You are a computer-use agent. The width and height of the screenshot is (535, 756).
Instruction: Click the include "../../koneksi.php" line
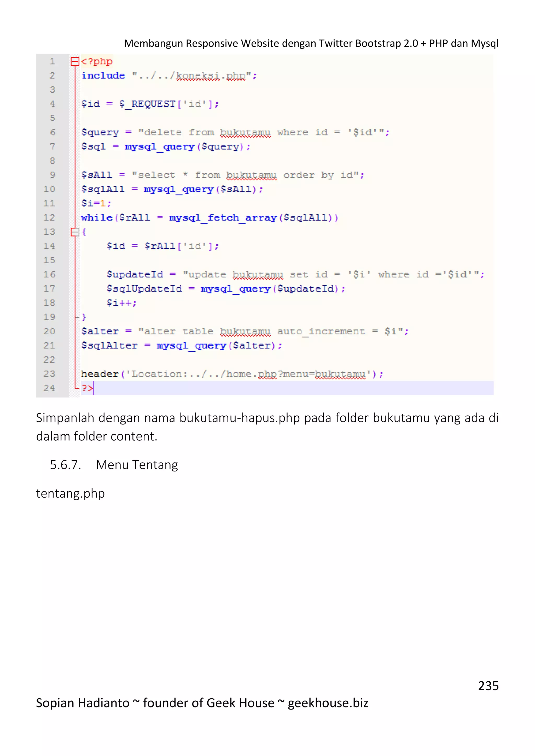pyautogui.click(x=169, y=76)
